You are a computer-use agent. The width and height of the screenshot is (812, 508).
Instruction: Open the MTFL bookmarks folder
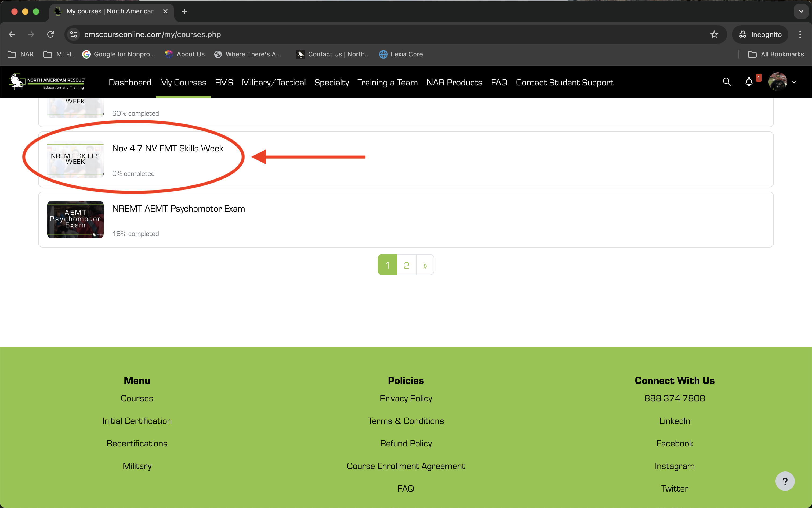pyautogui.click(x=58, y=54)
